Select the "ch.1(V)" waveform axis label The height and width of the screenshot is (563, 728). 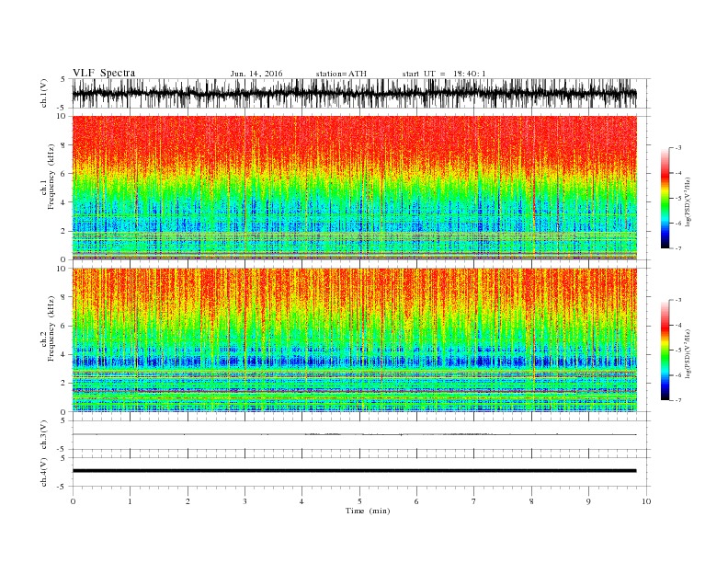tap(44, 93)
